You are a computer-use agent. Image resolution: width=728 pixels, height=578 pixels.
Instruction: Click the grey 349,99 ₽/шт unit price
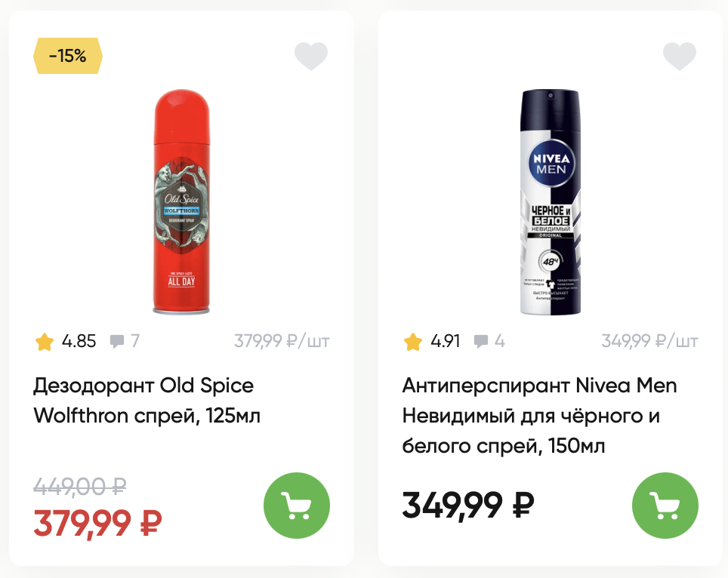(649, 342)
